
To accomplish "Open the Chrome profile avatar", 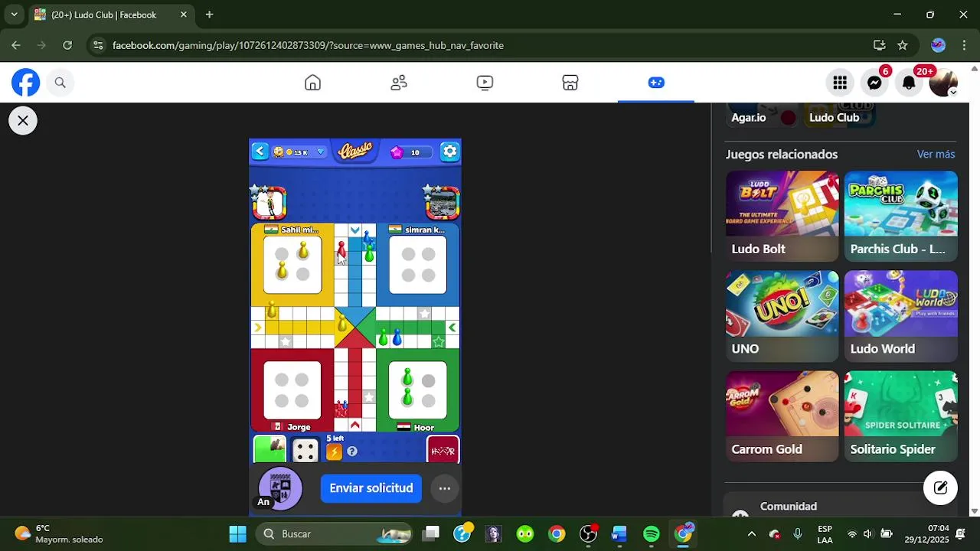I will click(x=938, y=45).
